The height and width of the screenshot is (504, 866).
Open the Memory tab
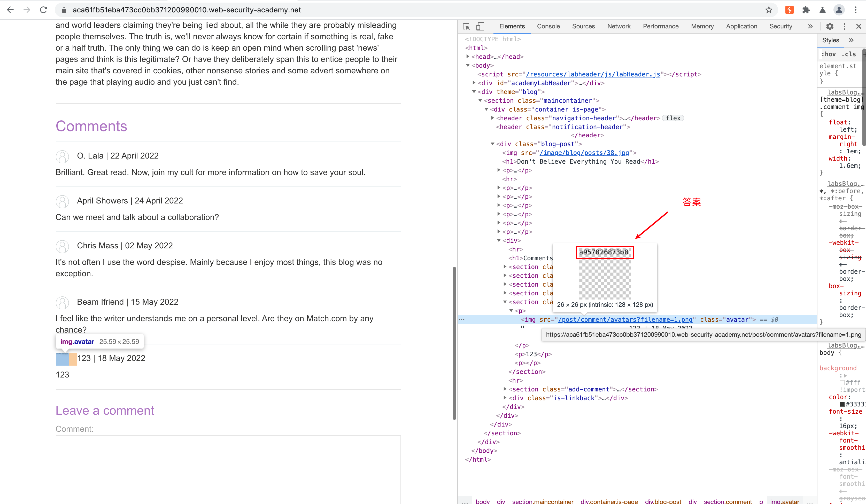702,26
